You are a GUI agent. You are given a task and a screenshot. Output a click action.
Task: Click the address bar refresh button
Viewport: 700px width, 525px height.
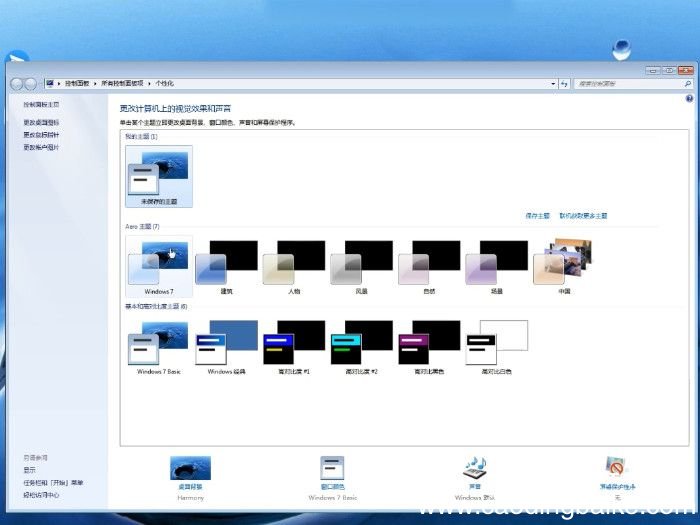click(564, 83)
